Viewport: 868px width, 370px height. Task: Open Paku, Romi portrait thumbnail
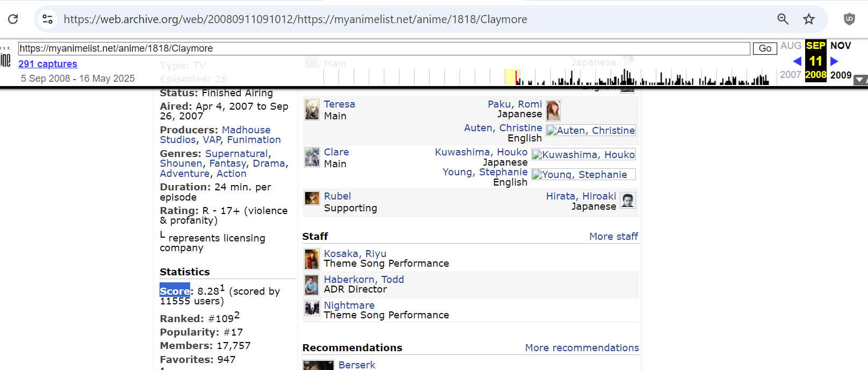click(553, 111)
